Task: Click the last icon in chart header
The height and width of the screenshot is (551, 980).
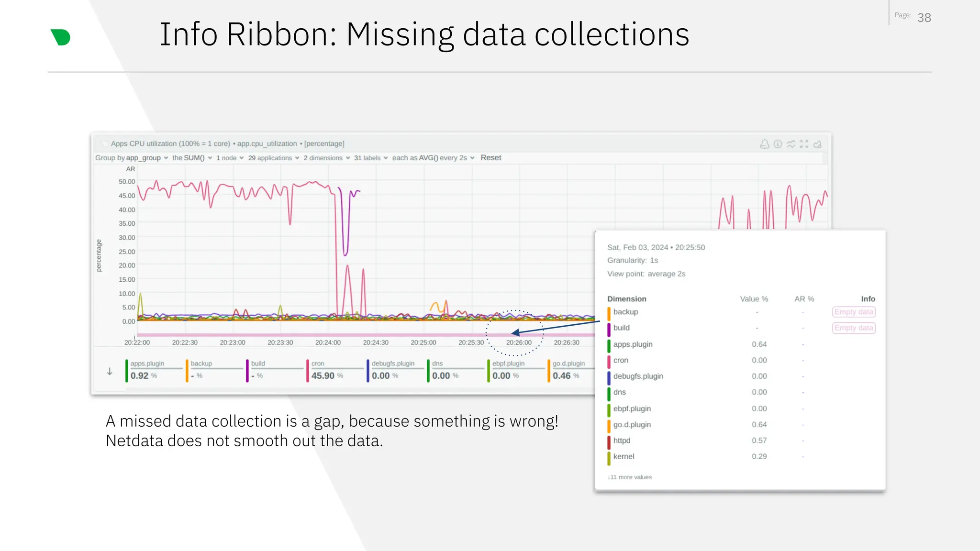Action: click(817, 144)
